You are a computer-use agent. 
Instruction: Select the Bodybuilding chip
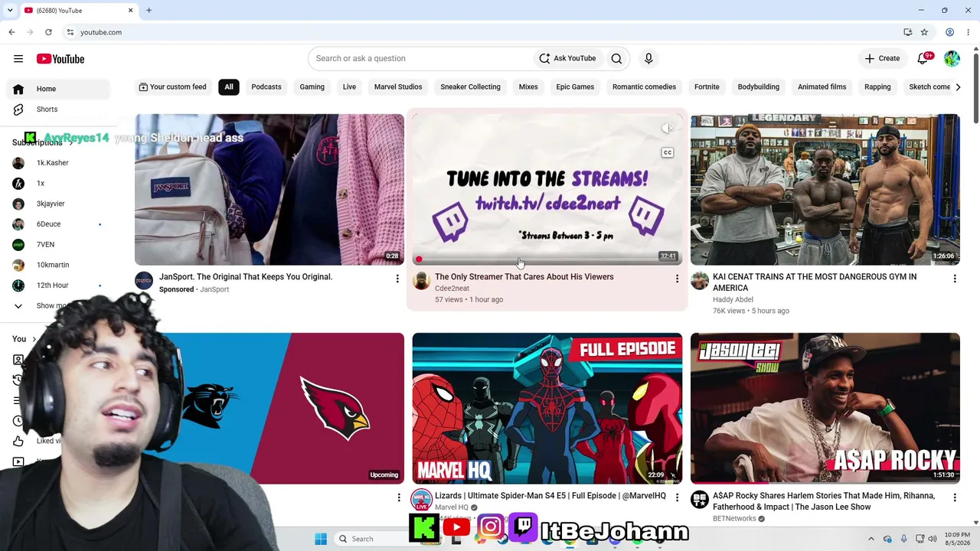(759, 86)
